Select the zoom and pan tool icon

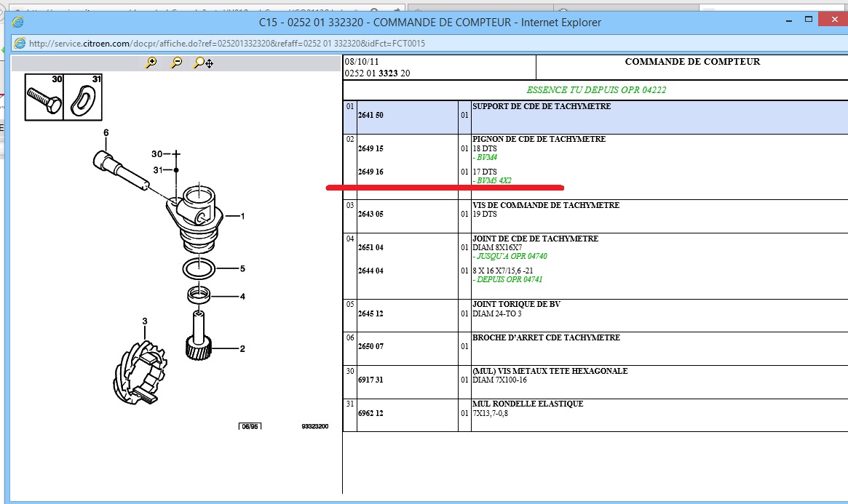coord(203,63)
